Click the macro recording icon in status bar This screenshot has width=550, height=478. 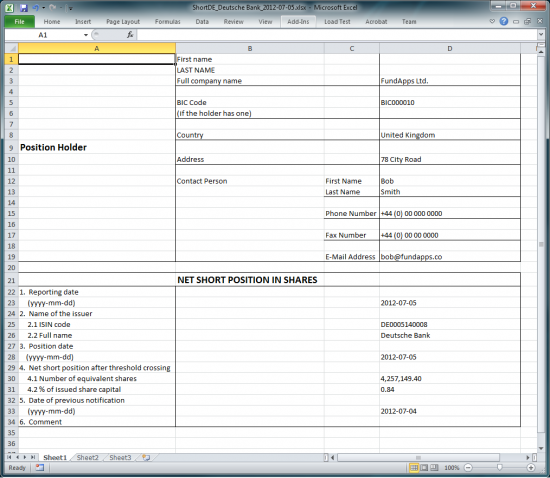point(40,467)
